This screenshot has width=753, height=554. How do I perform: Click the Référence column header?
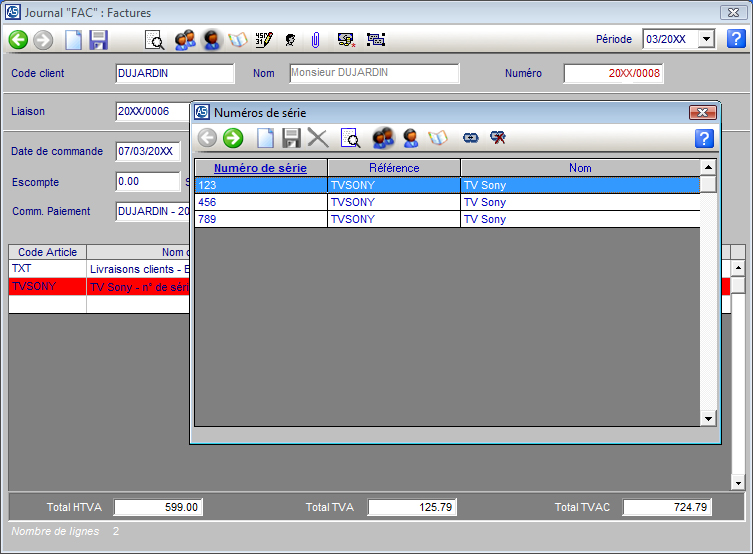coord(394,168)
